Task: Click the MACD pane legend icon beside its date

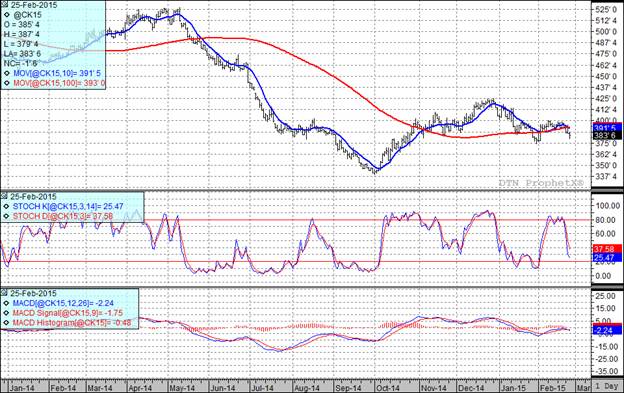Action: click(5, 293)
